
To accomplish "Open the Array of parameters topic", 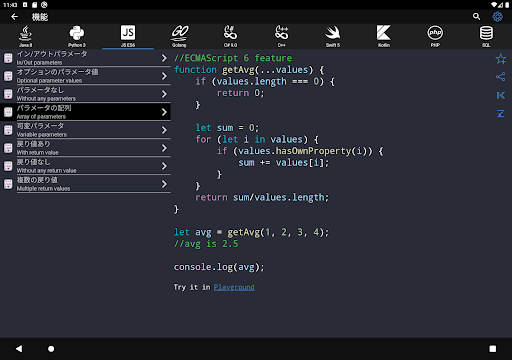I will 85,112.
